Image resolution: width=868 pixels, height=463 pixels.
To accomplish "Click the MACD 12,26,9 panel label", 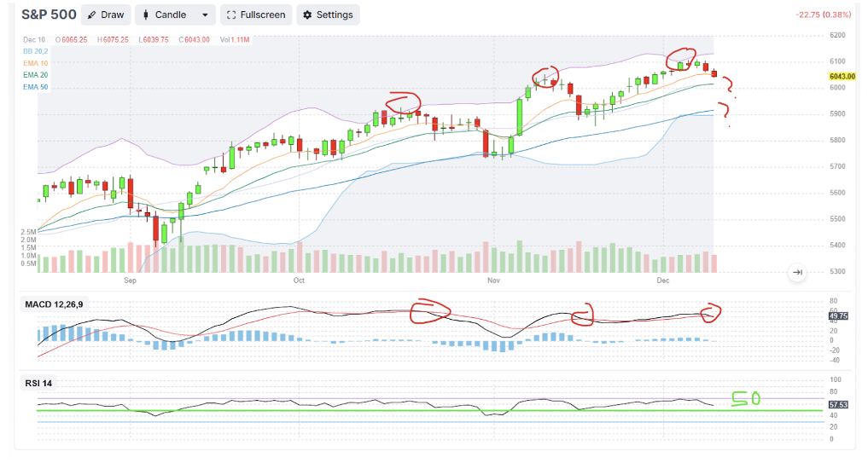I will tap(54, 304).
